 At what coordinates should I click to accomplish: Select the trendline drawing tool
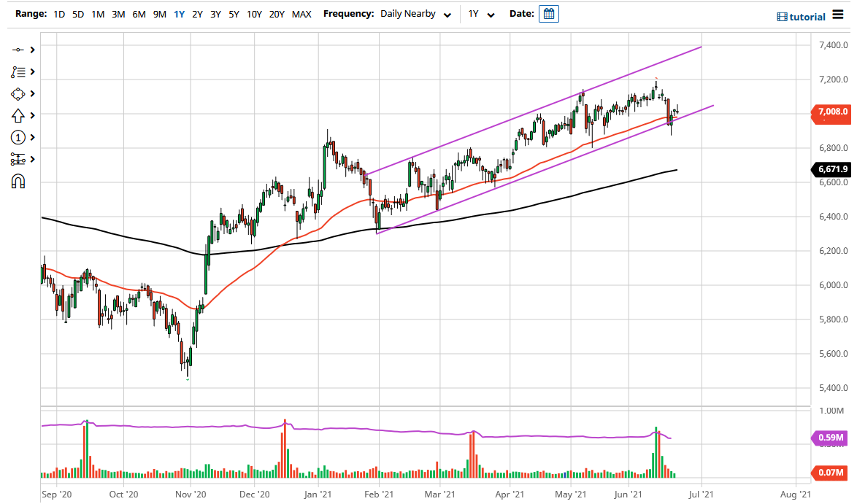(18, 50)
